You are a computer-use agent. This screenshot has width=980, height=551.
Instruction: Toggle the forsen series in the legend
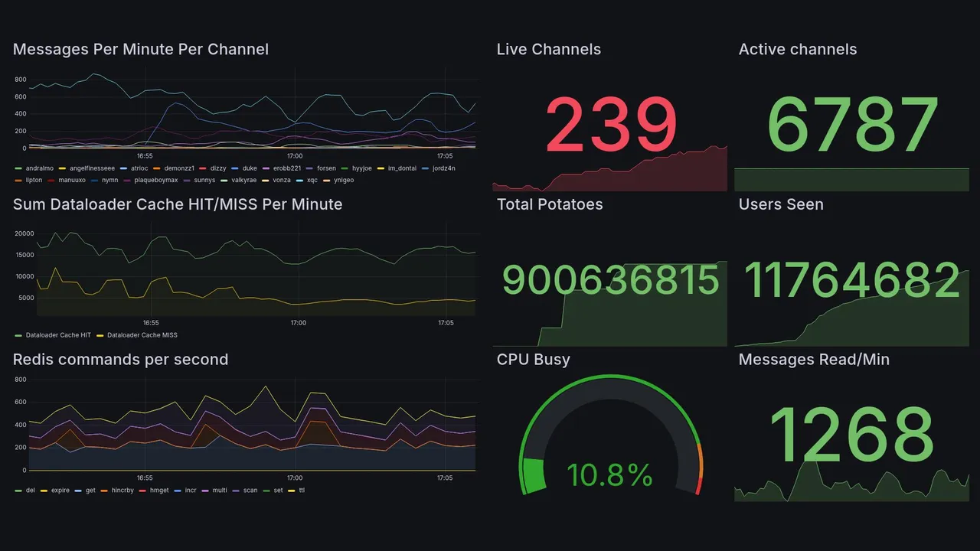[x=326, y=168]
